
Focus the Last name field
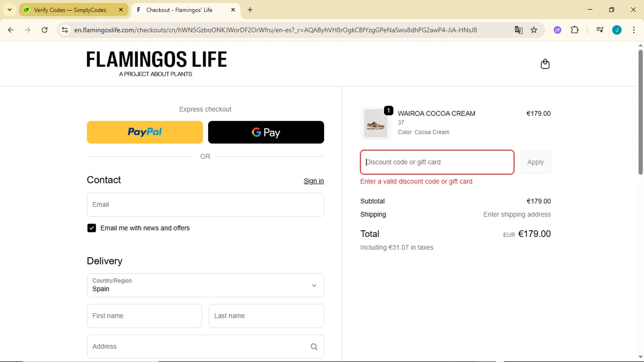click(266, 316)
